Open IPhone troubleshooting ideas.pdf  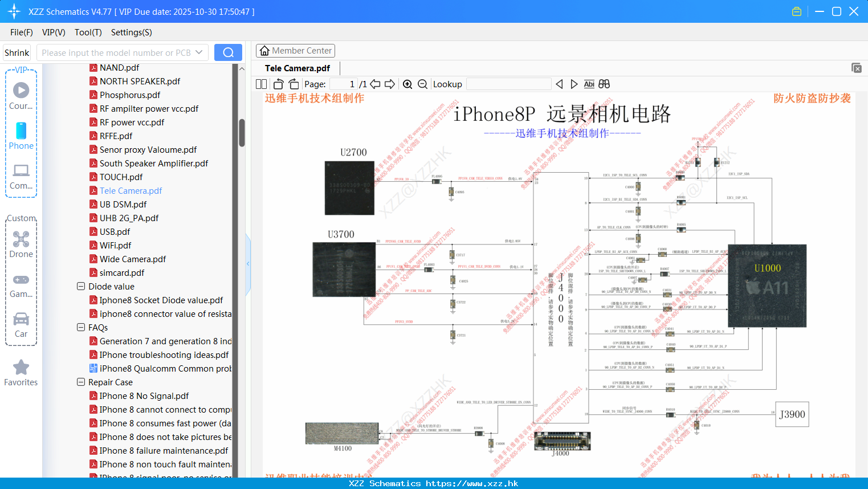[x=164, y=355]
